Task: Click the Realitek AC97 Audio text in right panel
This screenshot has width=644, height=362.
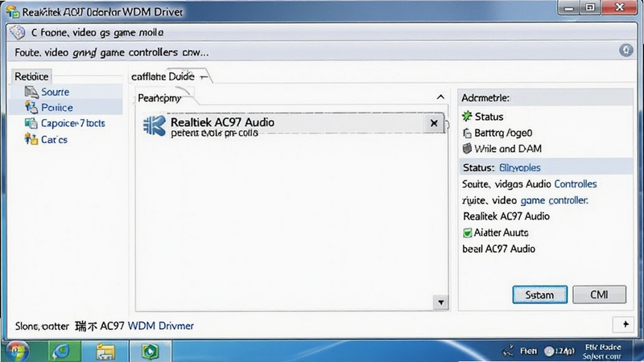Action: coord(506,216)
